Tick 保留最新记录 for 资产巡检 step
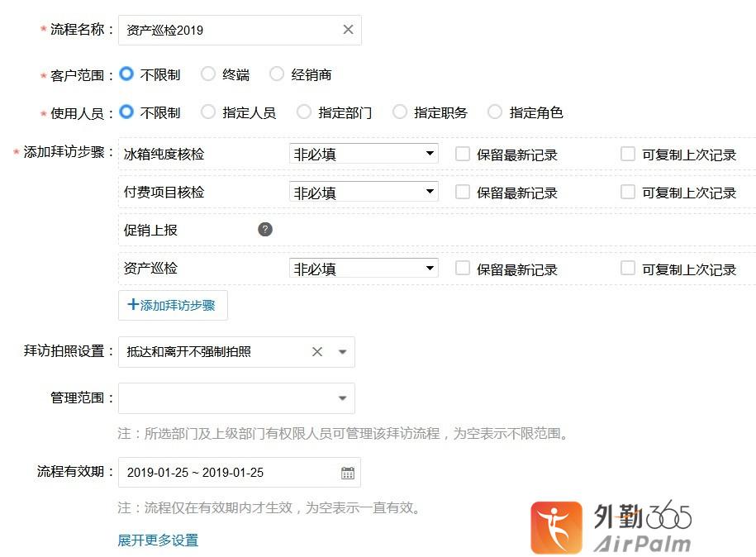The width and height of the screenshot is (756, 557). point(463,269)
